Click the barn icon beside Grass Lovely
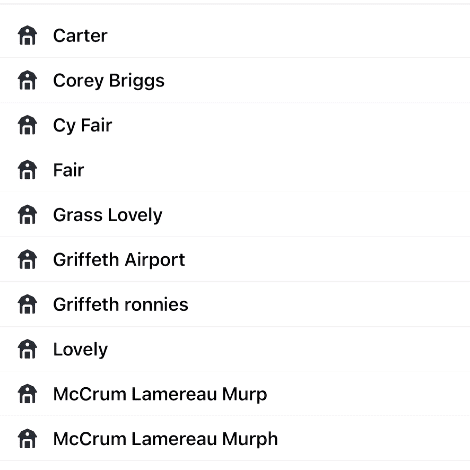 click(x=27, y=214)
